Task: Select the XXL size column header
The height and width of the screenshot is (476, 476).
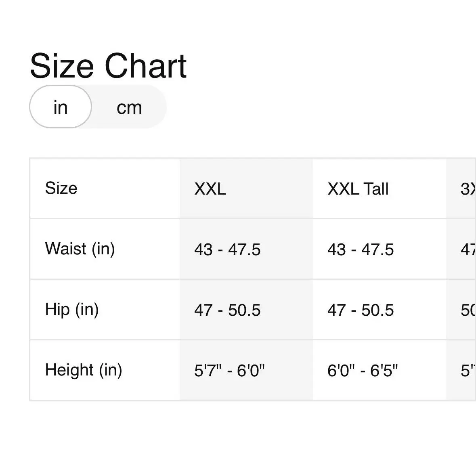Action: [246, 188]
